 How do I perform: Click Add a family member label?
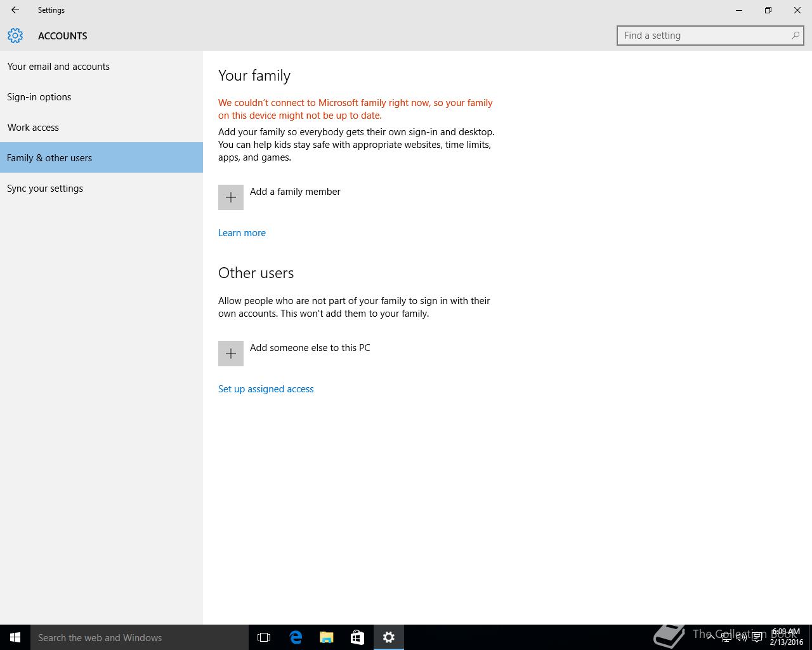295,192
